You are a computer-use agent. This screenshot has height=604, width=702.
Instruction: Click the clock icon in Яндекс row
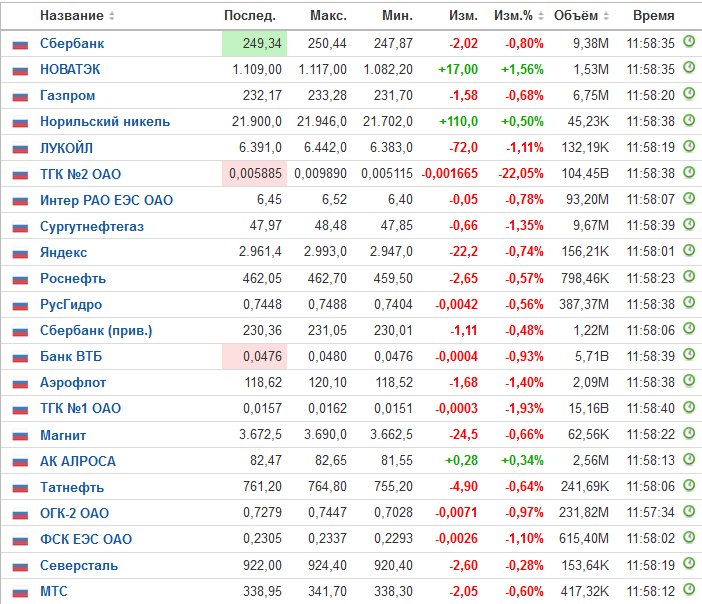pyautogui.click(x=689, y=250)
